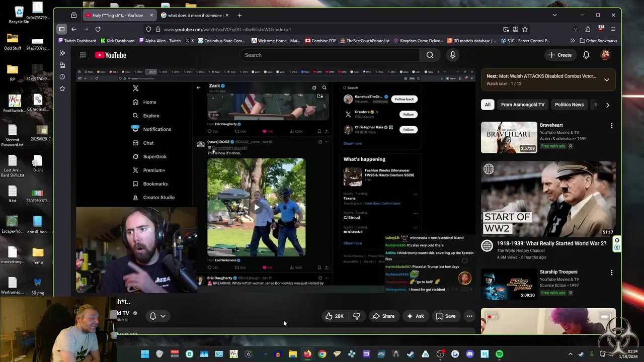Open Firefox history sidebar clock icon

(x=62, y=77)
